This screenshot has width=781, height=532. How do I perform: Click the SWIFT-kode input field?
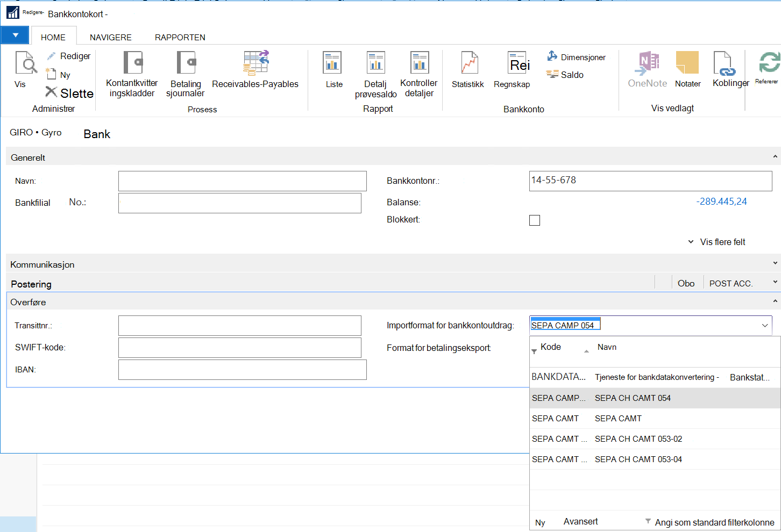(240, 348)
